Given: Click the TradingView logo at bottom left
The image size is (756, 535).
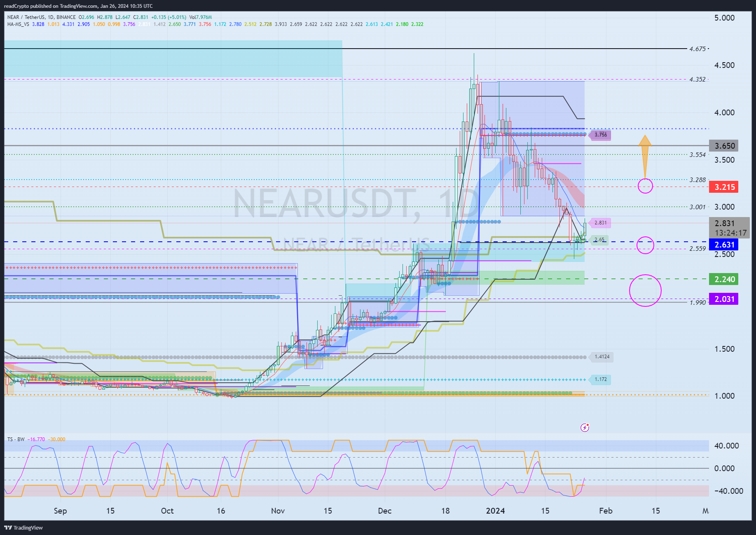Looking at the screenshot, I should [23, 528].
